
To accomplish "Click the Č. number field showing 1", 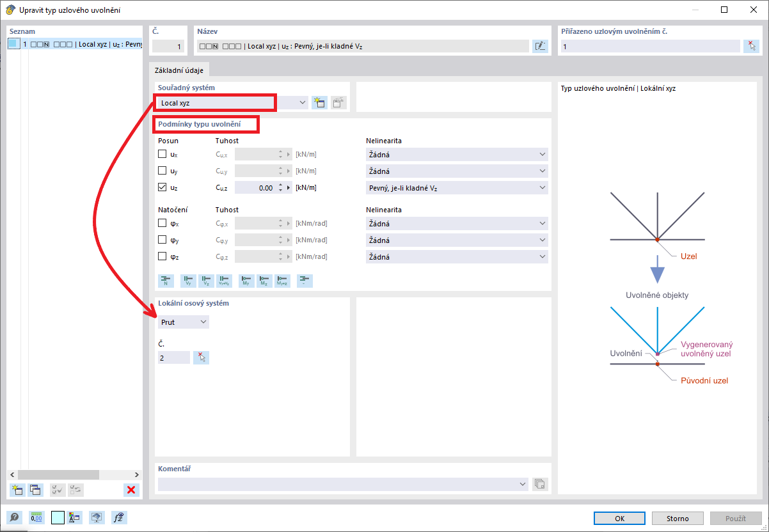I will point(169,46).
